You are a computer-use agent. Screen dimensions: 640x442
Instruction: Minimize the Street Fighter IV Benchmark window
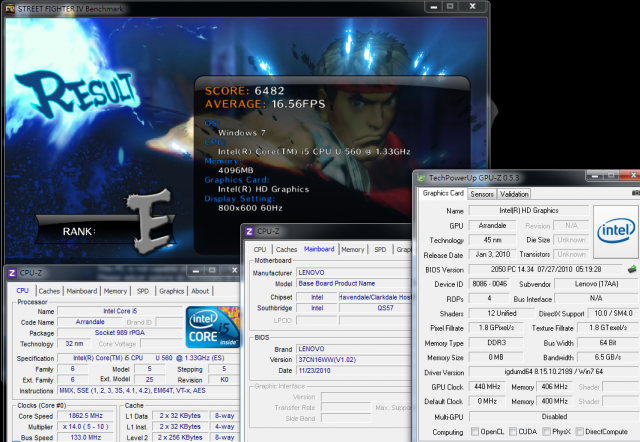433,7
